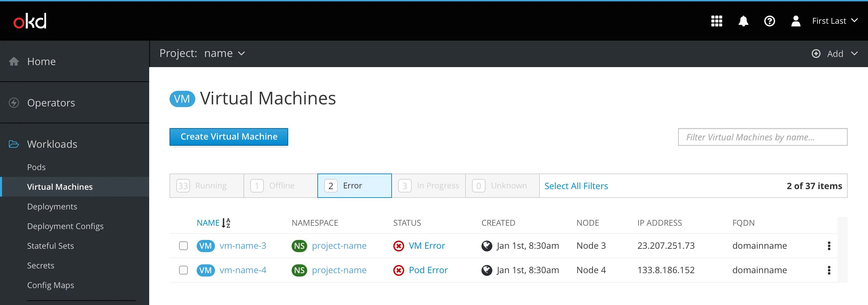Focus the Filter Virtual Machines by name field
Screen dimensions: 868x305
pyautogui.click(x=763, y=137)
